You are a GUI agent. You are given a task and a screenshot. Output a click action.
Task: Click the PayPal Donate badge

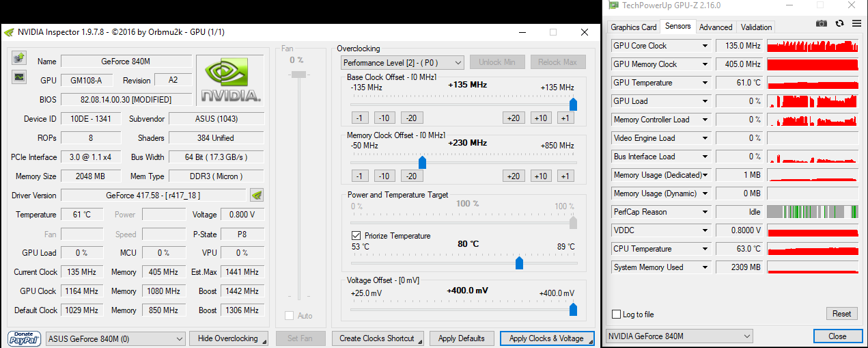click(x=25, y=338)
